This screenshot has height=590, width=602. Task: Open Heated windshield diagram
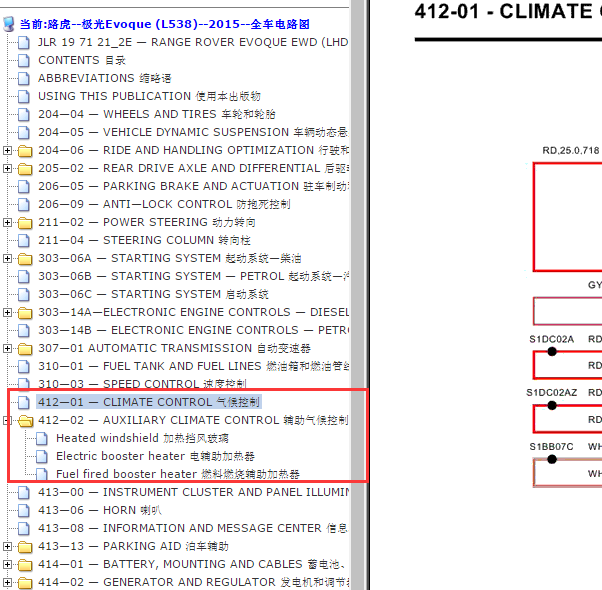142,438
